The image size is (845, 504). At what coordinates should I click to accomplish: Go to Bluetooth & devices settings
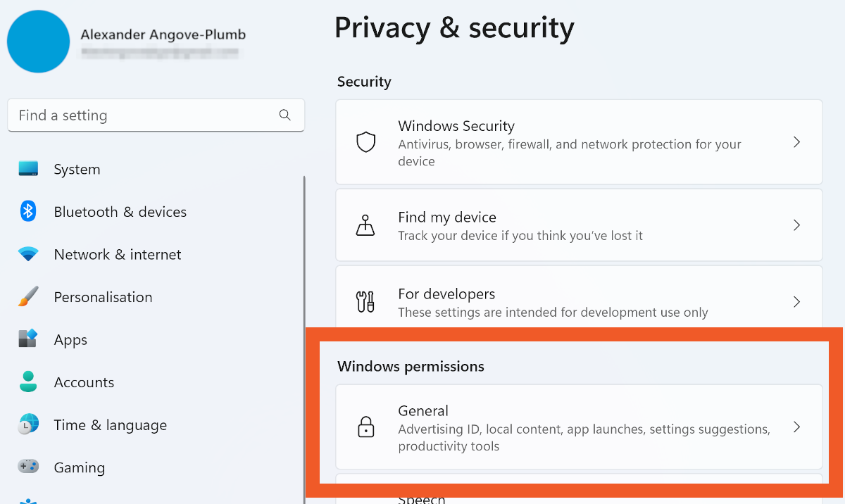(x=120, y=212)
